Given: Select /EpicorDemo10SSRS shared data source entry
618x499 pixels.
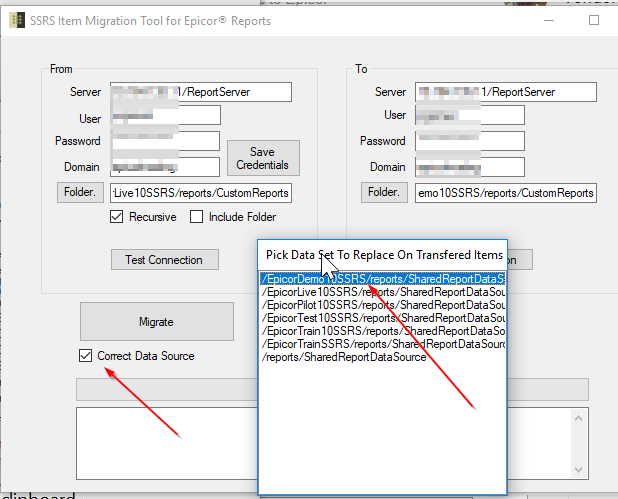Looking at the screenshot, I should [382, 279].
